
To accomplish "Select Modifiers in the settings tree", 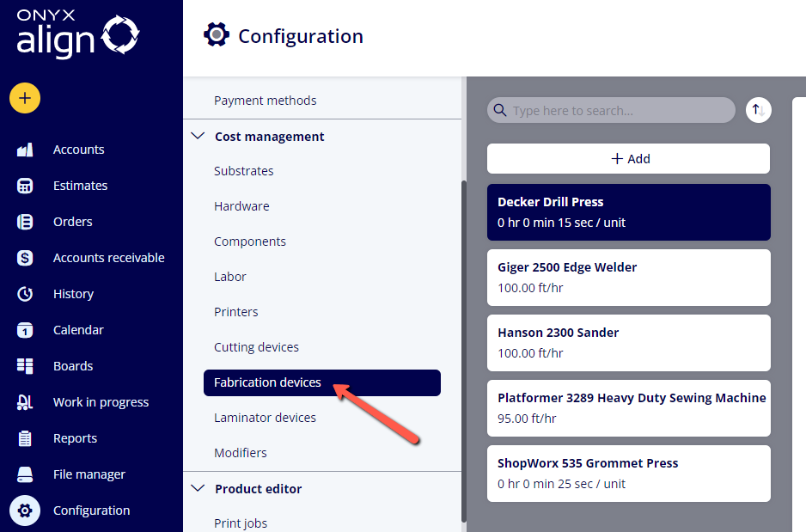I will [x=240, y=453].
